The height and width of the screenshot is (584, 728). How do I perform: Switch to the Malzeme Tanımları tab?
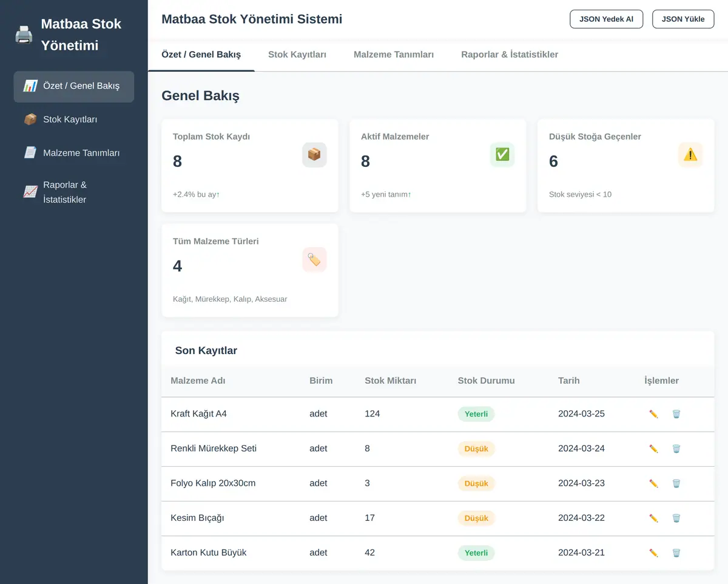coord(394,55)
